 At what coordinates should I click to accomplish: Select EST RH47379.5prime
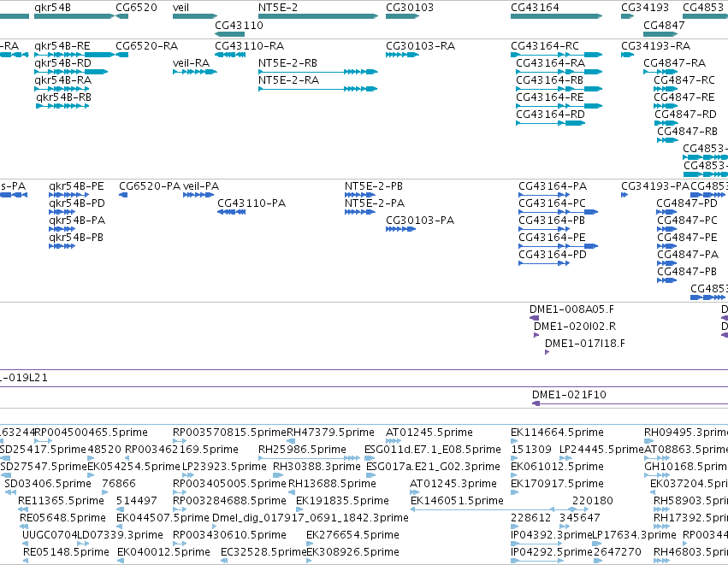[330, 433]
